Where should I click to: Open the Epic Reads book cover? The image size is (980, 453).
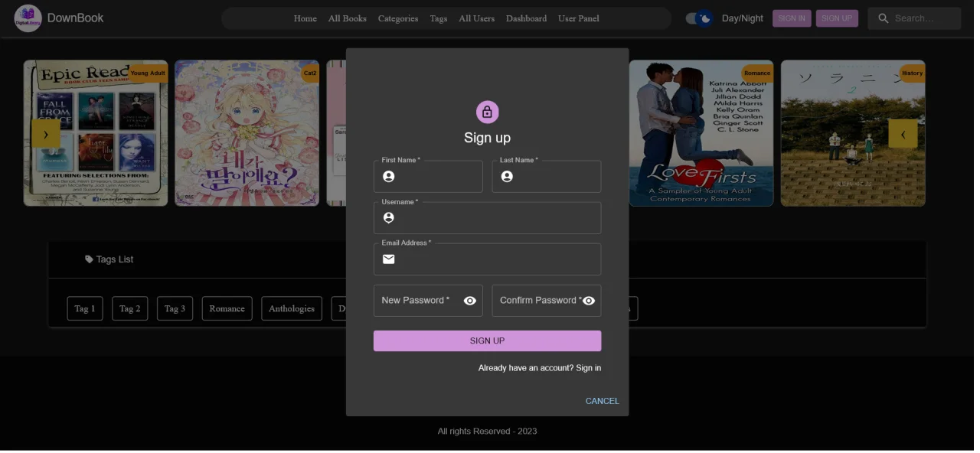coord(96,133)
